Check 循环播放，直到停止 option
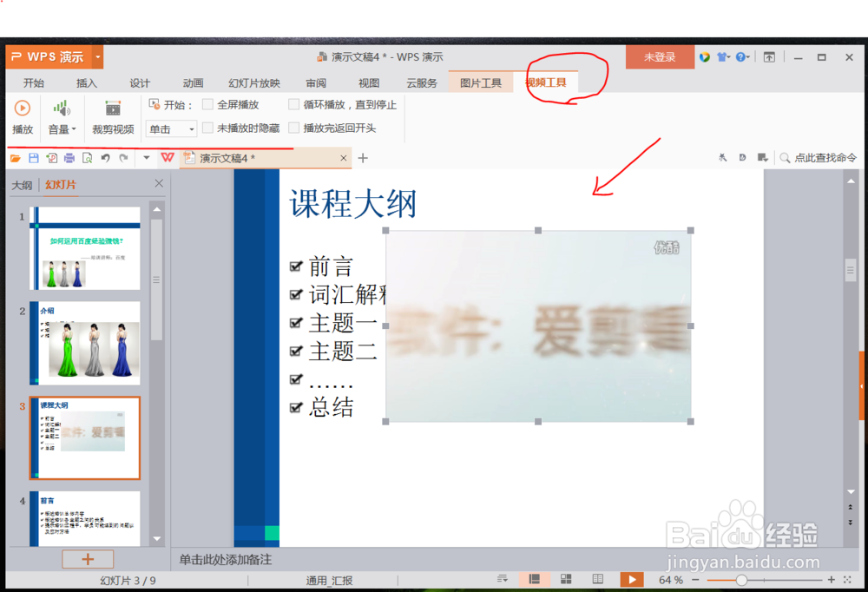Image resolution: width=868 pixels, height=592 pixels. [293, 104]
